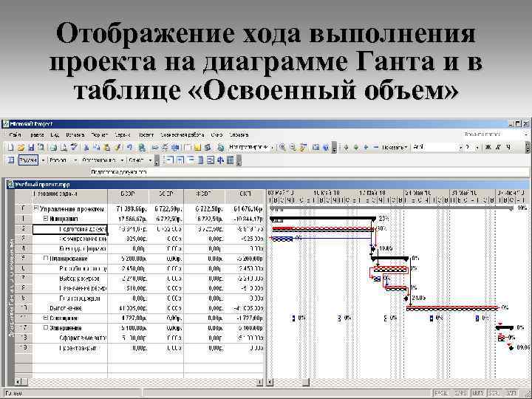
Task: Click the Zoom Out magnifier icon
Action: click(x=293, y=147)
